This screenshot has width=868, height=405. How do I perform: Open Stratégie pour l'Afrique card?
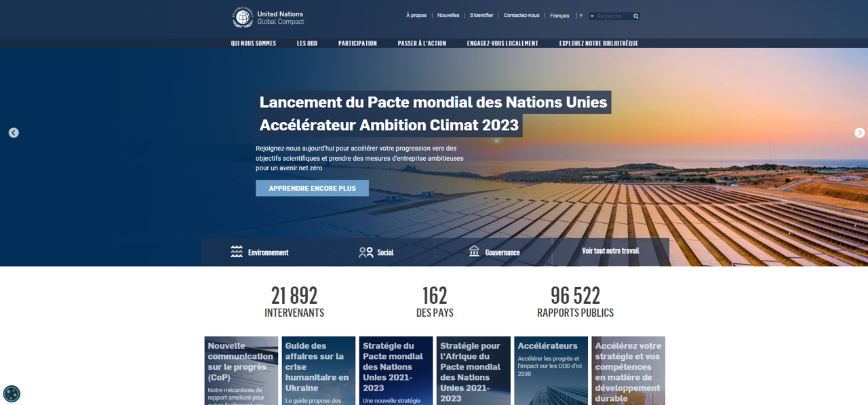click(473, 370)
